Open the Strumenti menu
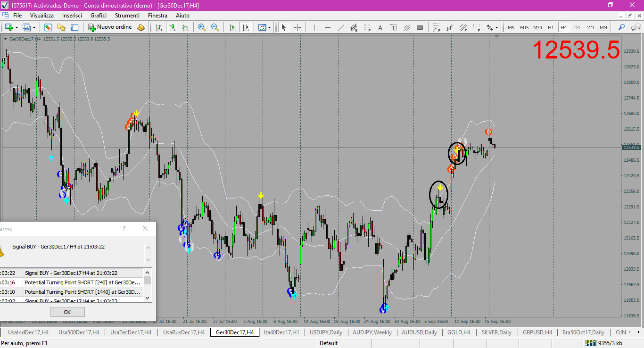 pyautogui.click(x=127, y=15)
